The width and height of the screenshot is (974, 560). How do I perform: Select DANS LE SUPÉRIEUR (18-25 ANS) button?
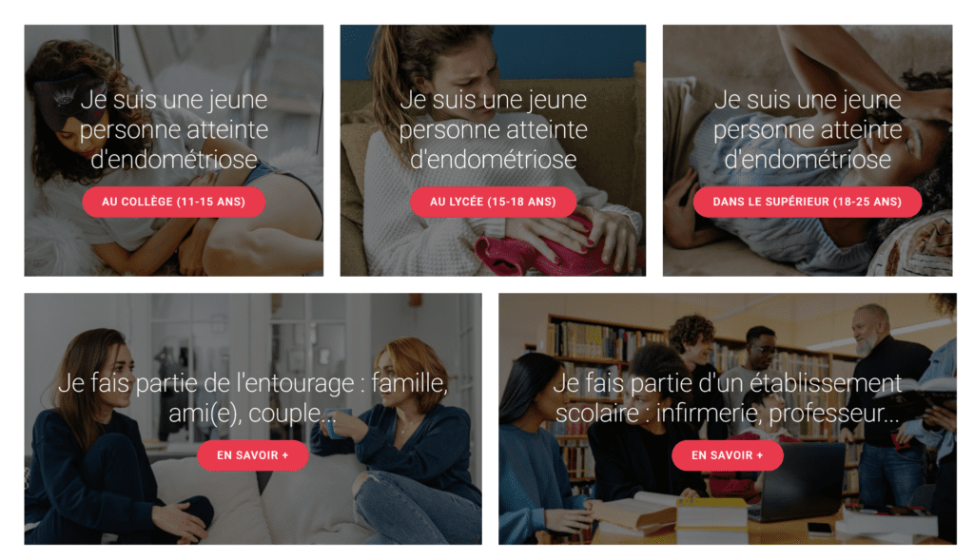[x=808, y=202]
